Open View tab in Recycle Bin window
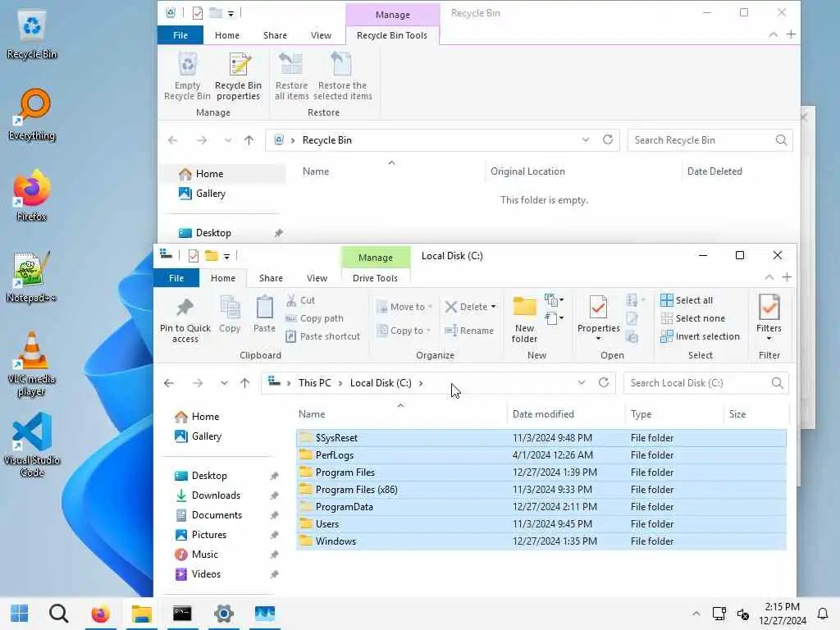 [x=321, y=35]
